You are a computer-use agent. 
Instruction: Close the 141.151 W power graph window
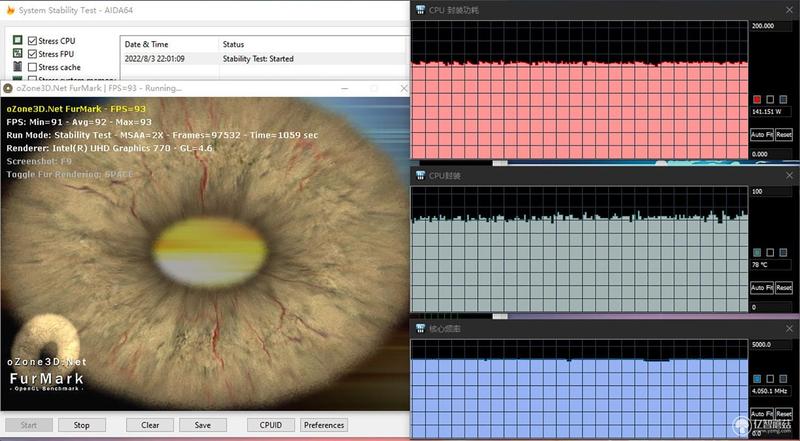pyautogui.click(x=789, y=10)
